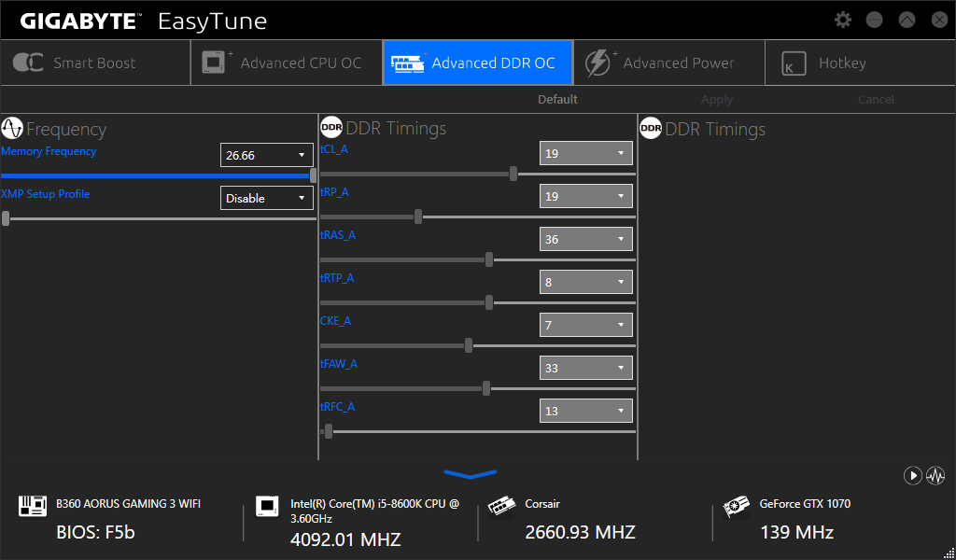Image resolution: width=956 pixels, height=560 pixels.
Task: Click the Advanced DDR OC memory icon
Action: (409, 63)
